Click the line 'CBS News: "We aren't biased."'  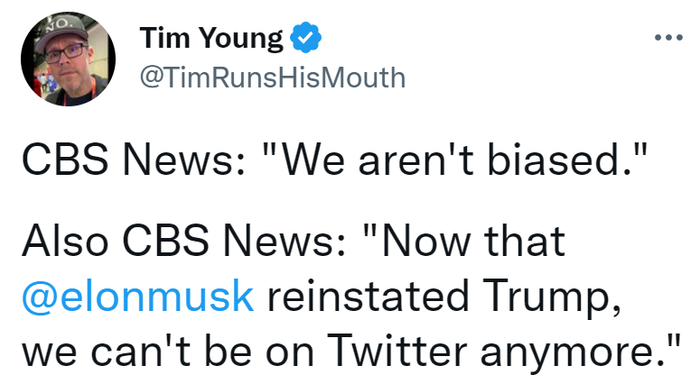pos(334,160)
